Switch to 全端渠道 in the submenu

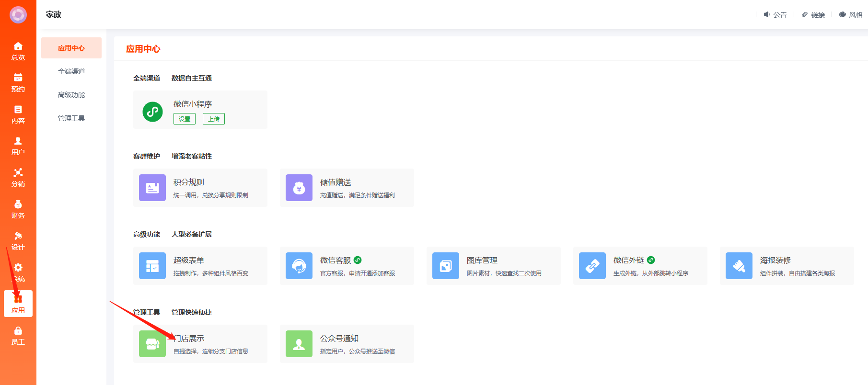71,71
